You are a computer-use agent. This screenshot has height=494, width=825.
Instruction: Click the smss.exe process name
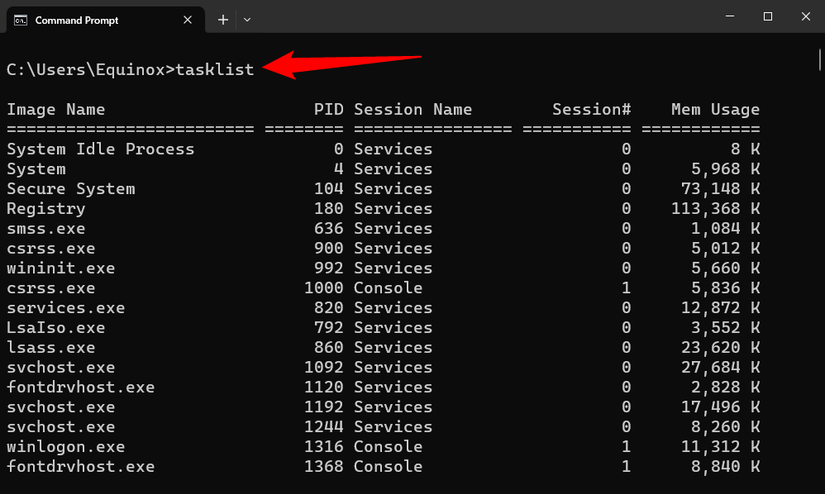click(x=46, y=229)
